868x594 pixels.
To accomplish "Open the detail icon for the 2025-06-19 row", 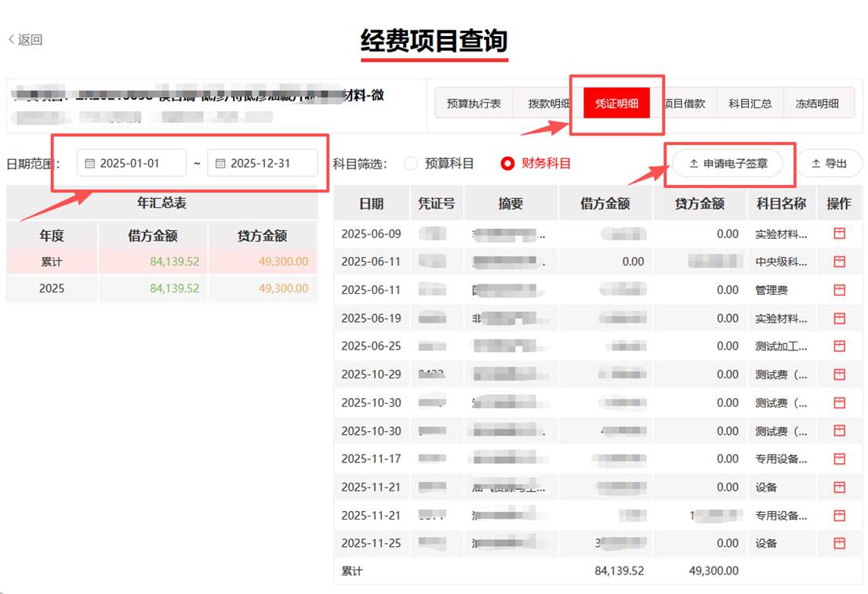I will coord(839,318).
